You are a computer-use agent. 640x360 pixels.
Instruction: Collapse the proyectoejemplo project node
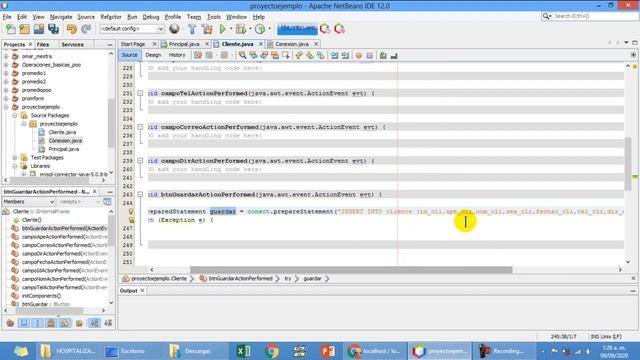point(6,107)
